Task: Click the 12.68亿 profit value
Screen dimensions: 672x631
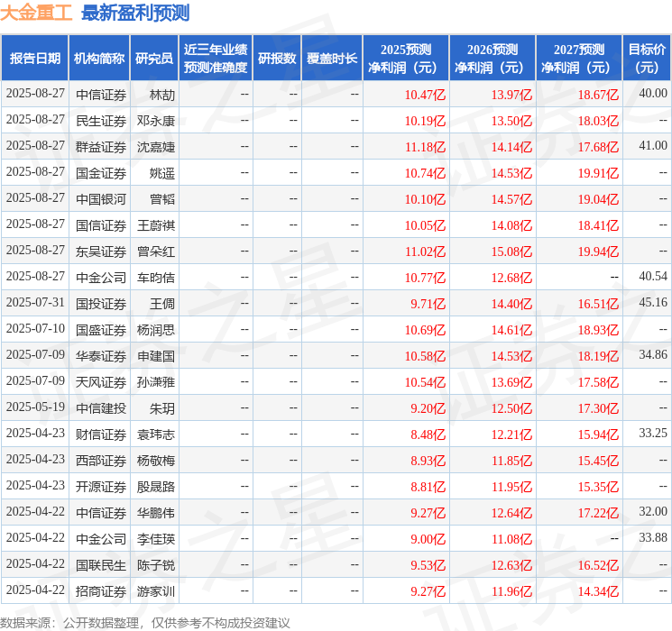Action: tap(511, 278)
